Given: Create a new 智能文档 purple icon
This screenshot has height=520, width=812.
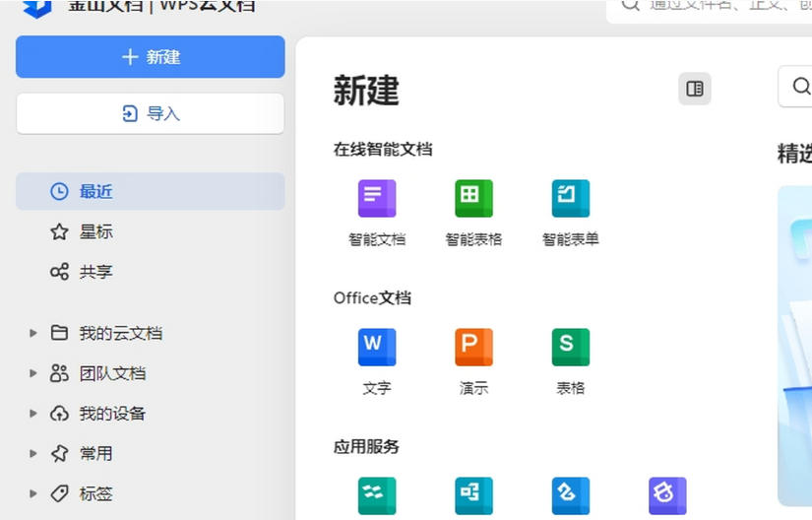Looking at the screenshot, I should 377,198.
